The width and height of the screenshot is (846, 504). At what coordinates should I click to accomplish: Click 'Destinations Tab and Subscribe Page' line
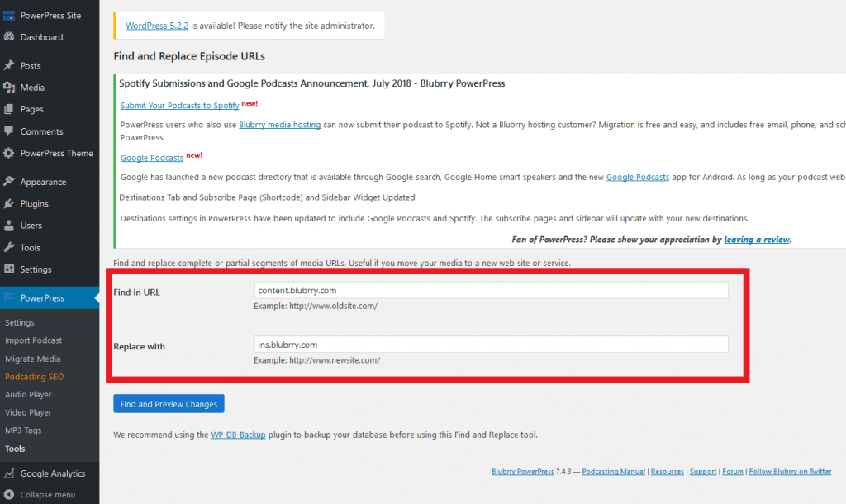click(x=267, y=197)
